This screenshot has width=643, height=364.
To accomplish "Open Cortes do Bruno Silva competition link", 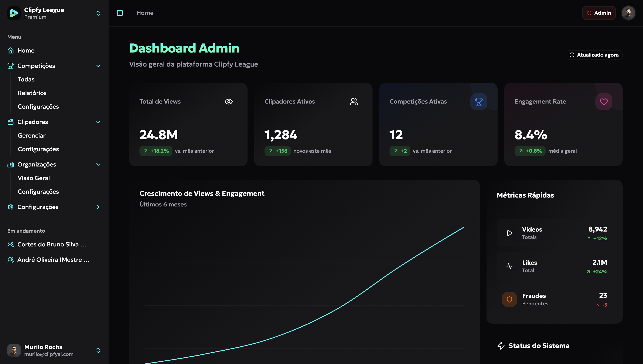I will click(x=51, y=244).
